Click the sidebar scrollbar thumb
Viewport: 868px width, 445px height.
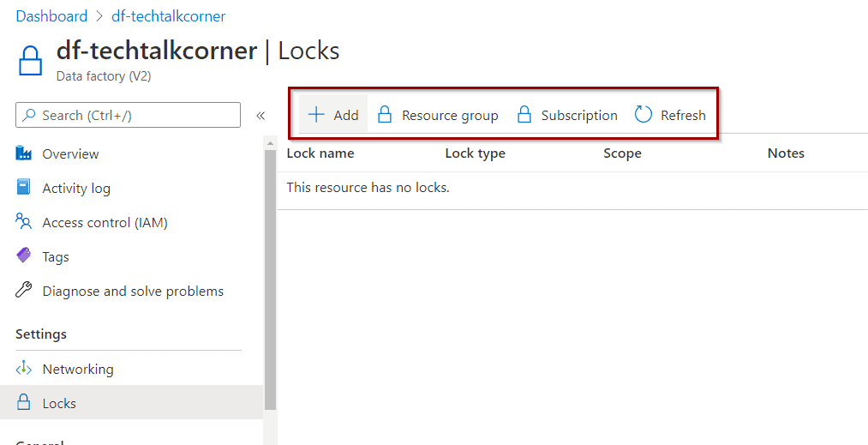pos(270,279)
